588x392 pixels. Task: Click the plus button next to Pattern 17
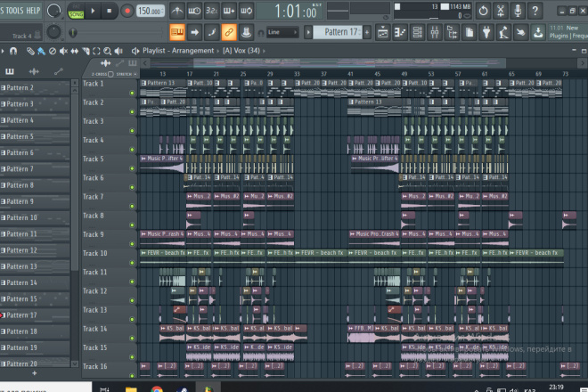click(x=367, y=32)
